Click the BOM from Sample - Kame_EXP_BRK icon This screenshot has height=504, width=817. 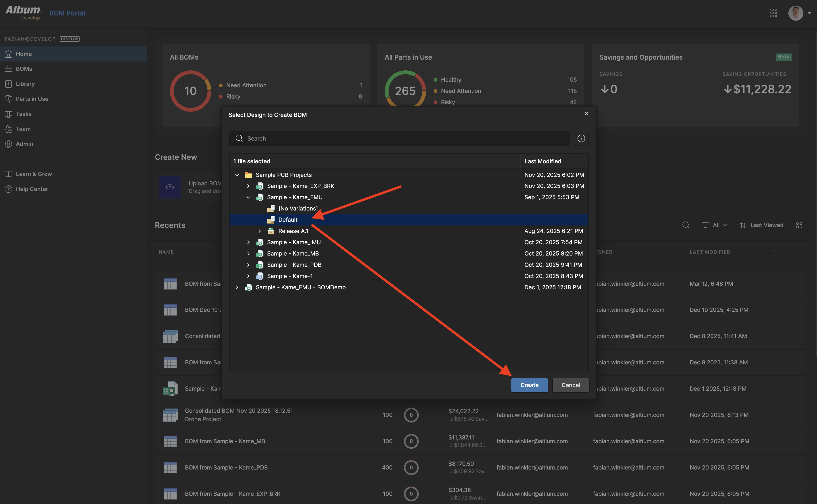coord(170,494)
